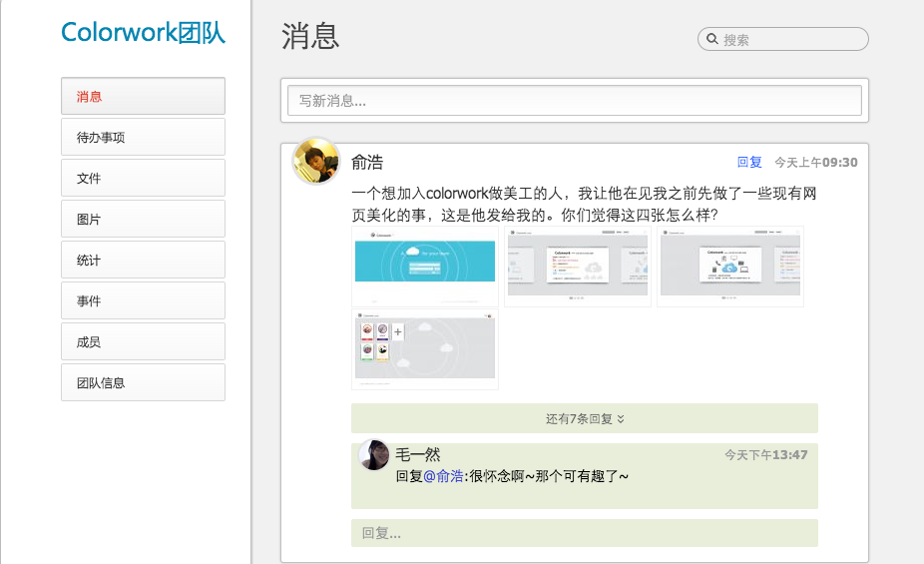The width and height of the screenshot is (924, 564).
Task: Click the 回复 link on 俞浩's message
Action: [x=749, y=162]
